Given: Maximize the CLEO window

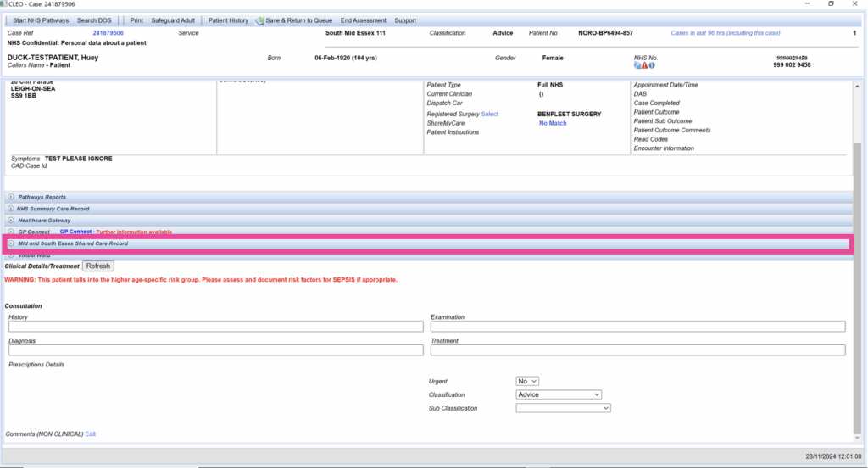Looking at the screenshot, I should tap(831, 4).
